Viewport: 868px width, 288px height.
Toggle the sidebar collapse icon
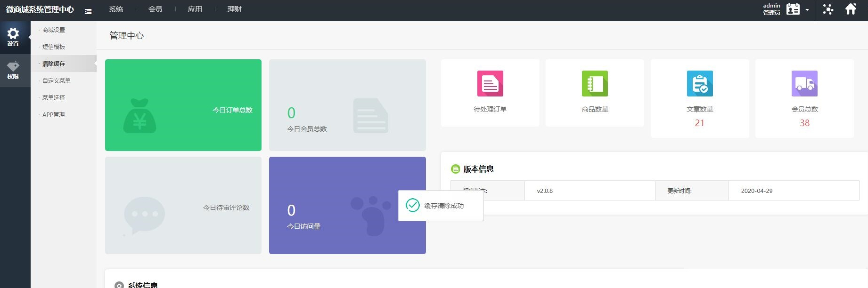88,11
